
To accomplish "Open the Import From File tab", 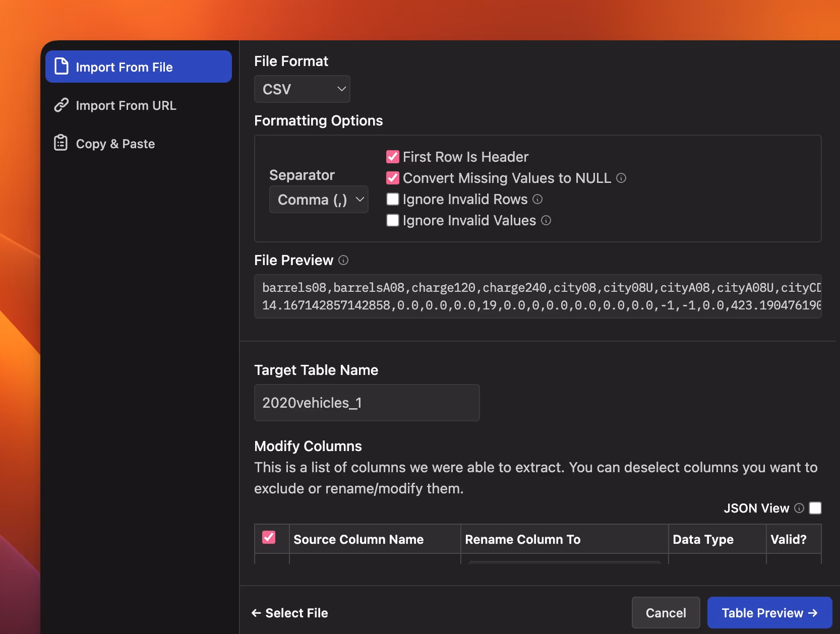I will point(138,67).
